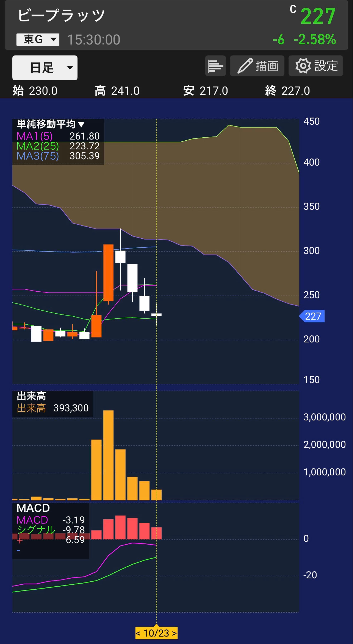Click MA1(5) value 261.80
Image resolution: width=353 pixels, height=644 pixels.
tap(84, 136)
